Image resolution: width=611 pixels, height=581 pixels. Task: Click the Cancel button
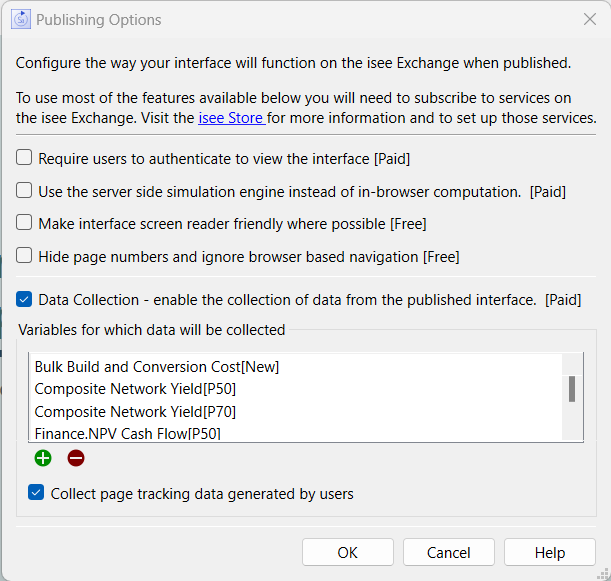449,552
